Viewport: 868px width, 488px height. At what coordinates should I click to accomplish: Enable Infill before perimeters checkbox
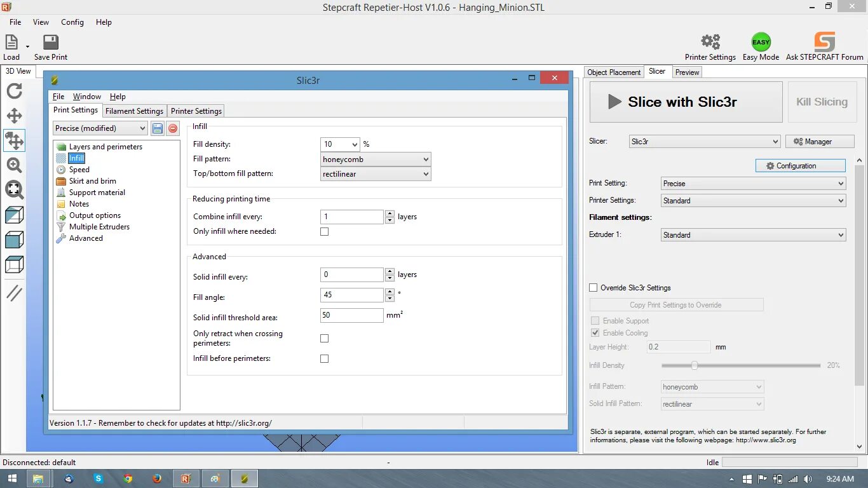tap(325, 359)
